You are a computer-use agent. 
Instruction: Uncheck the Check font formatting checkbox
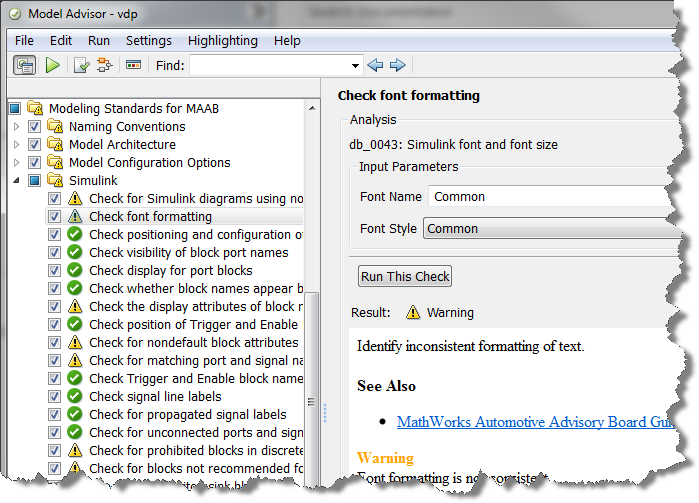[55, 217]
